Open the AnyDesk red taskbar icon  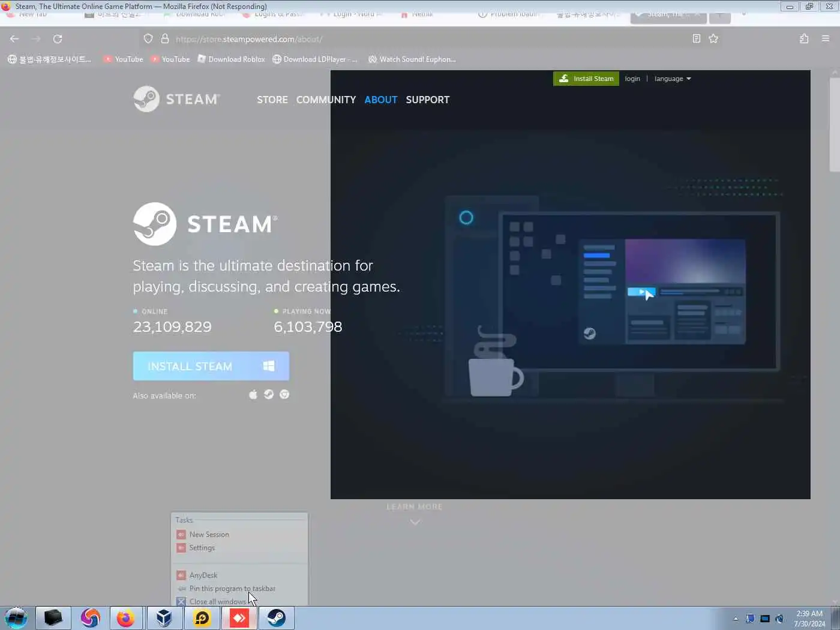click(239, 618)
